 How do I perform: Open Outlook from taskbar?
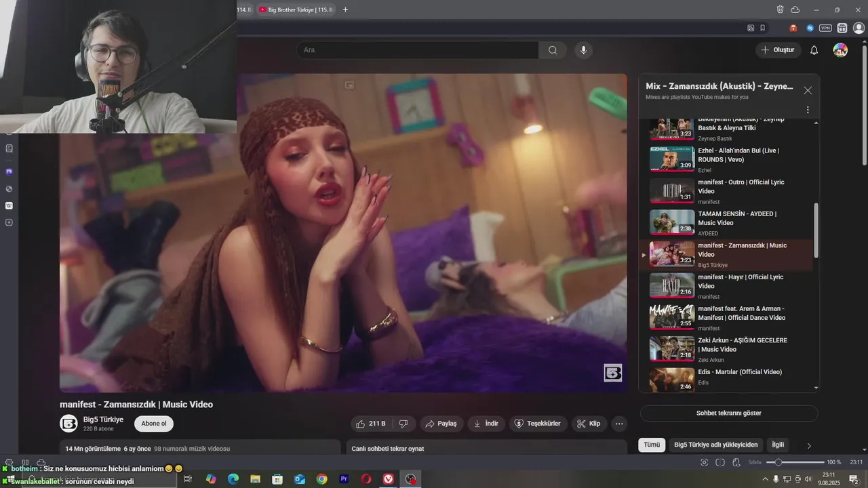click(300, 479)
